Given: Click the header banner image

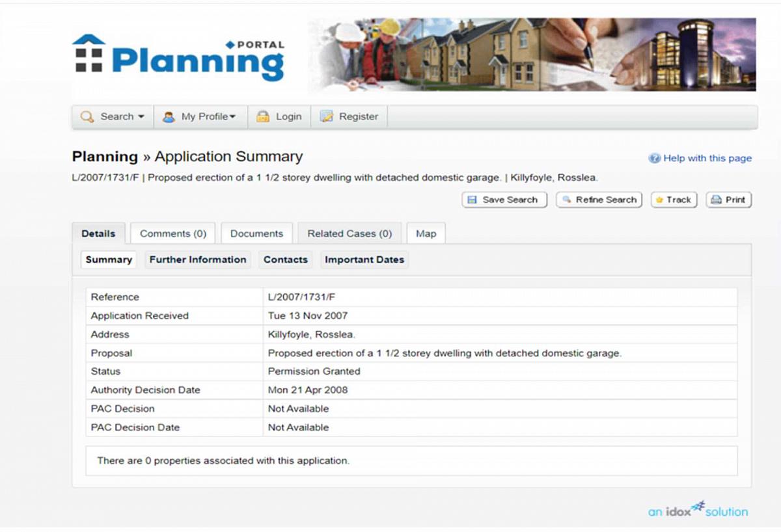Looking at the screenshot, I should (532, 55).
